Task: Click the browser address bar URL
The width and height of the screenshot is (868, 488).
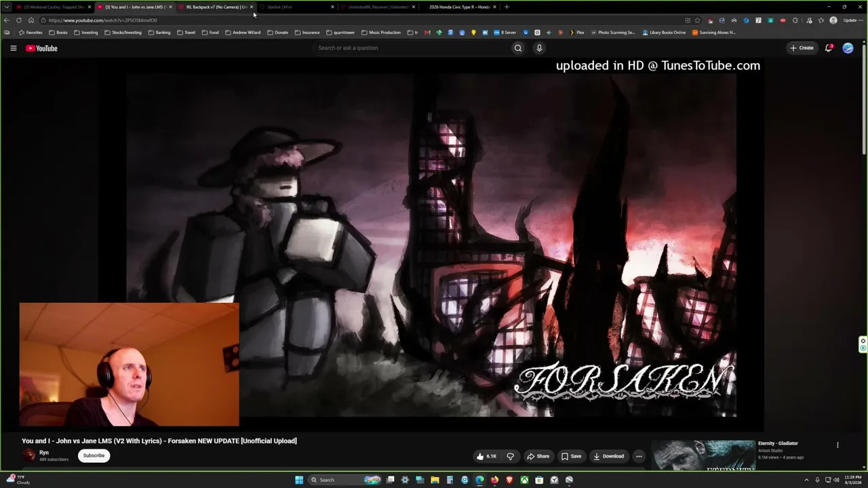Action: click(102, 20)
